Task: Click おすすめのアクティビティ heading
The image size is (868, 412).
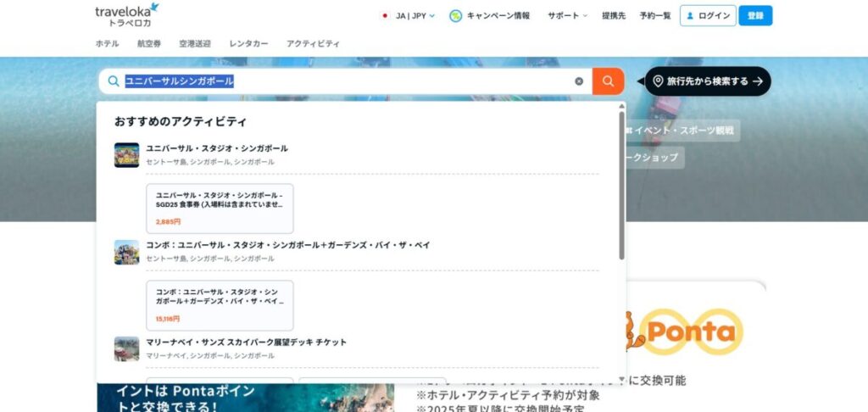Action: point(181,122)
